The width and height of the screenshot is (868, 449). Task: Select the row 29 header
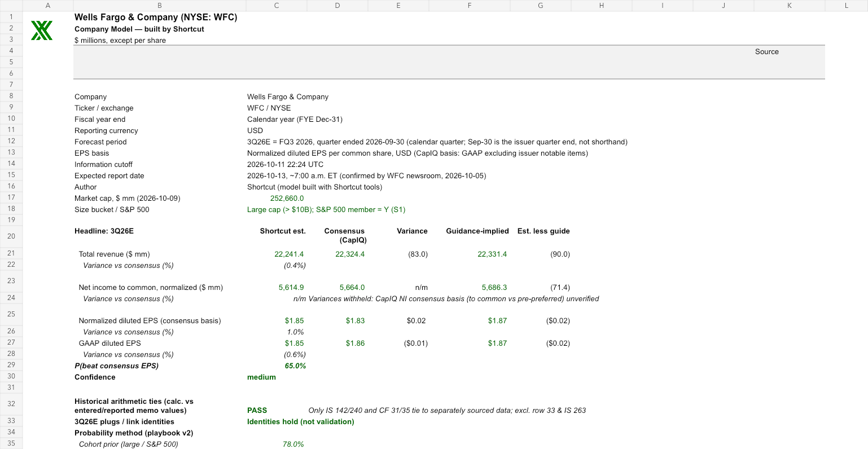point(11,366)
